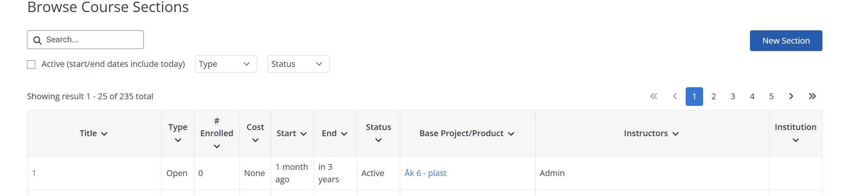
Task: Click the search magnifier icon
Action: coord(37,40)
